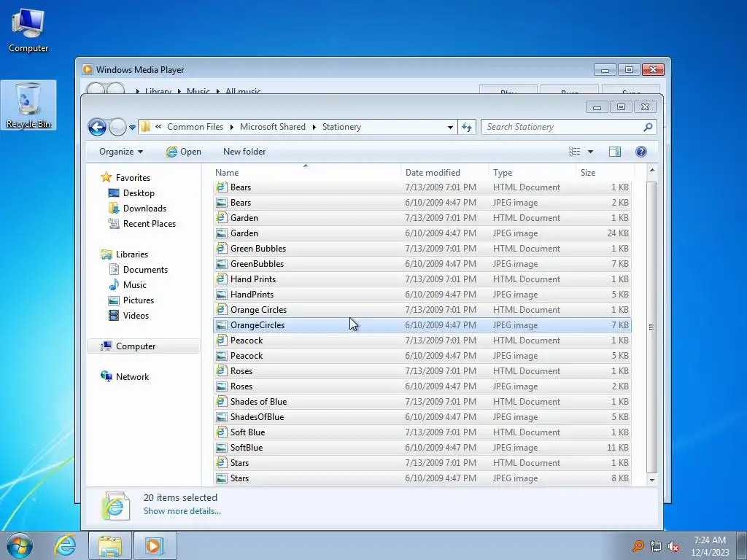Click the Shades of Blue HTML icon
This screenshot has height=560, width=747.
(x=221, y=402)
